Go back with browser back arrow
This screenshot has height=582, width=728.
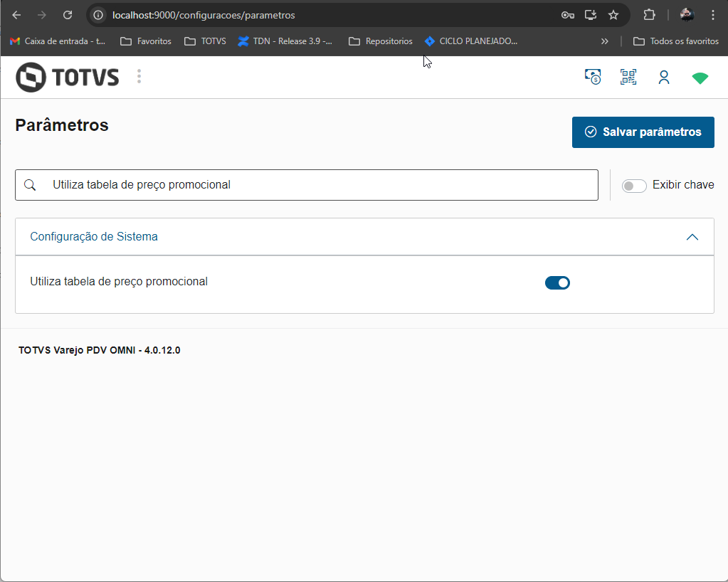point(16,15)
